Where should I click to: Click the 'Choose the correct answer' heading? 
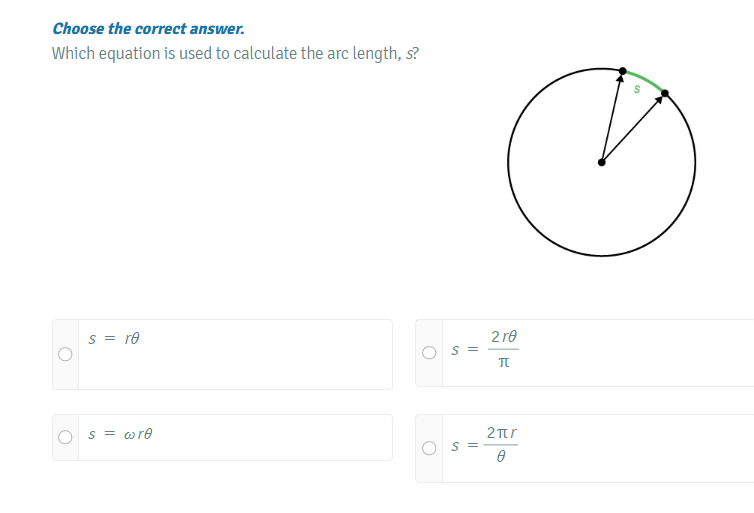148,29
